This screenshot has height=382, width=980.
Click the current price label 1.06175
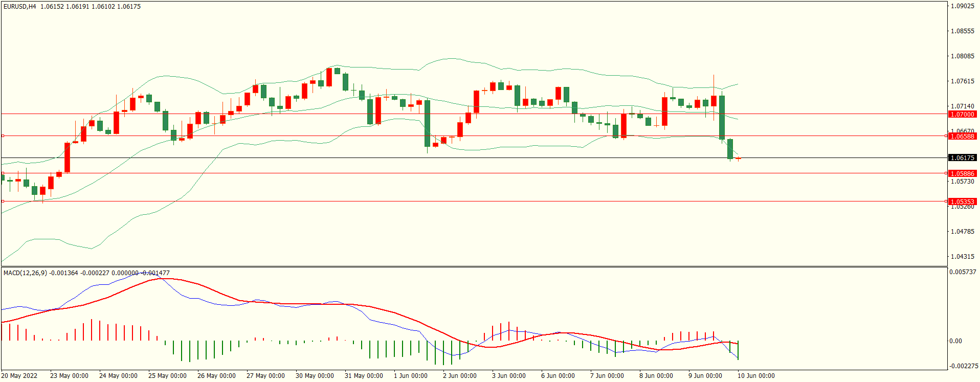(962, 158)
